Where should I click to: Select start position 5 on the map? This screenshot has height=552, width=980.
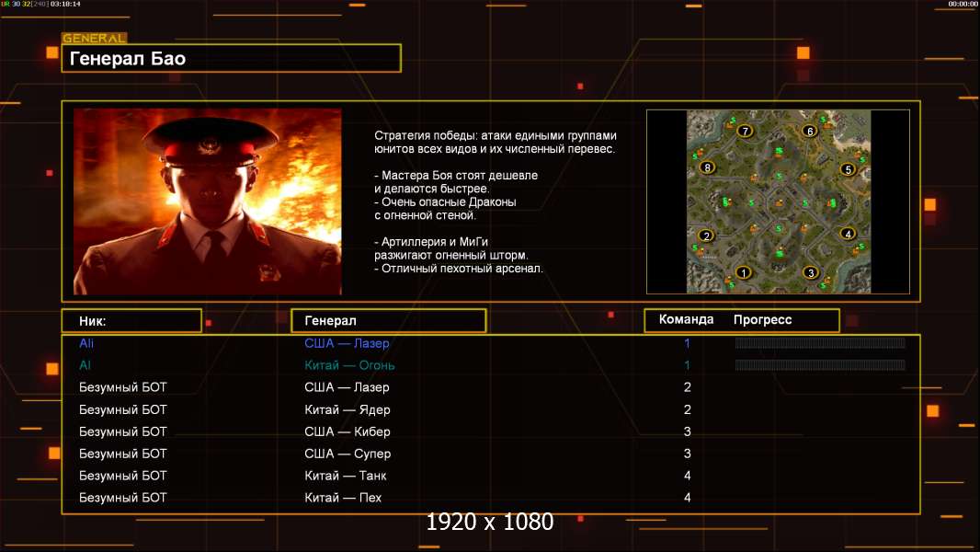(x=849, y=168)
